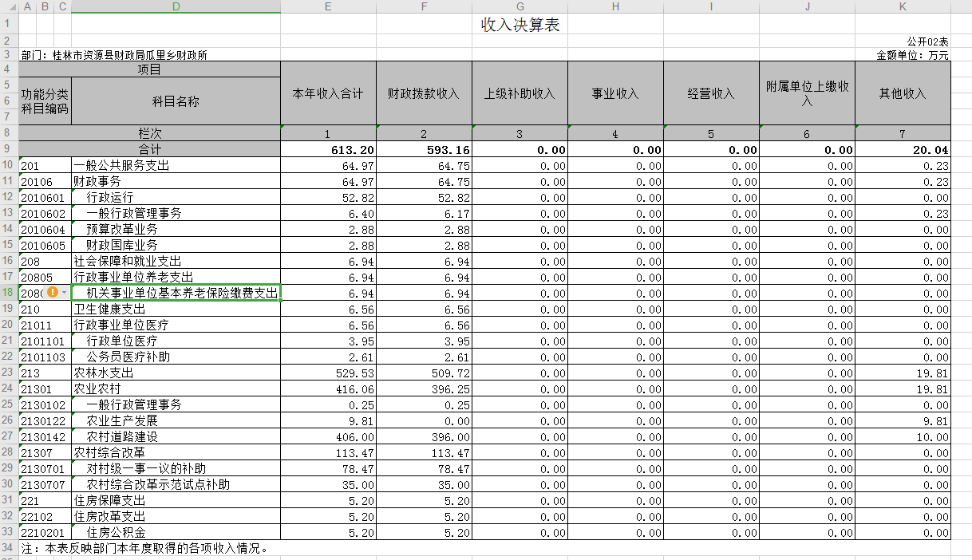Viewport: 972px width, 560px height.
Task: Select the note cell in row 34
Action: [144, 548]
